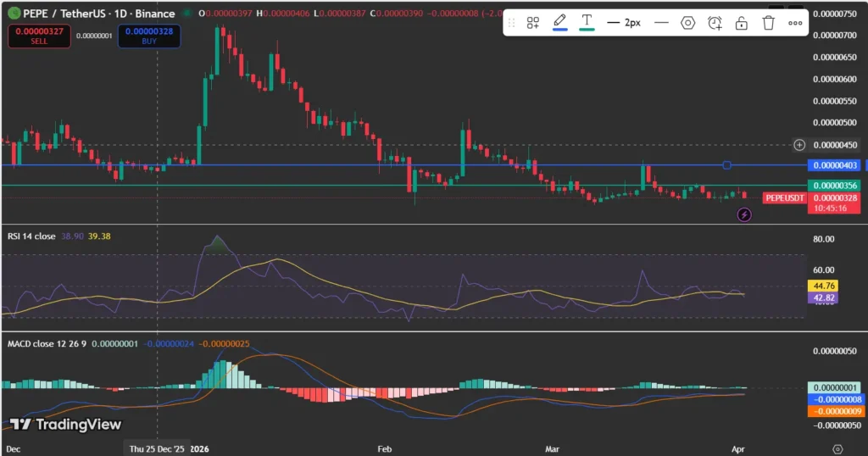Image resolution: width=868 pixels, height=456 pixels.
Task: Click the PEPE coin logo icon
Action: tap(14, 13)
